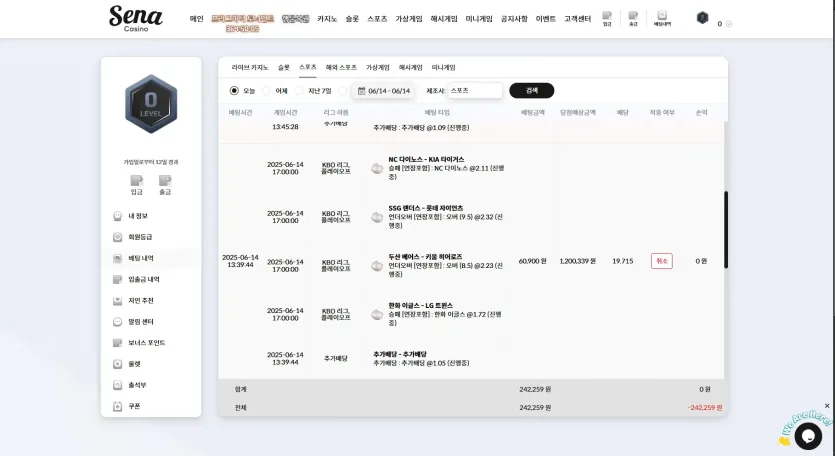Click the level 0 hexagon badge

(151, 104)
